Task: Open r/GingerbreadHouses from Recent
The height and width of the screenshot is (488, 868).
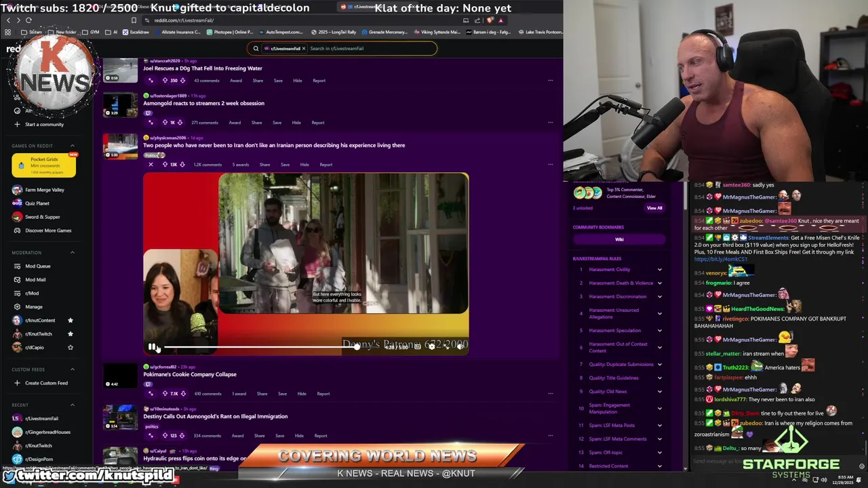Action: pos(47,432)
